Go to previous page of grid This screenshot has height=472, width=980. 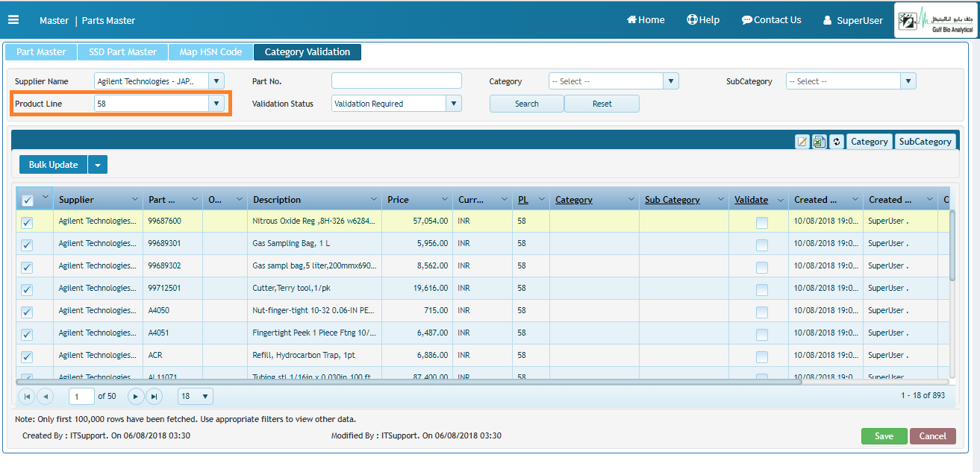45,396
